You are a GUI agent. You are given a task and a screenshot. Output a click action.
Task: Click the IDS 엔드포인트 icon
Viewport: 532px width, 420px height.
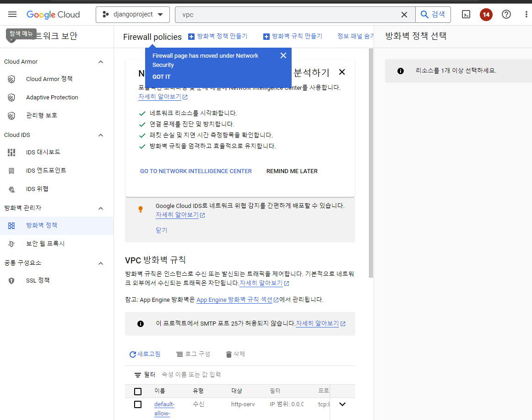coord(11,171)
